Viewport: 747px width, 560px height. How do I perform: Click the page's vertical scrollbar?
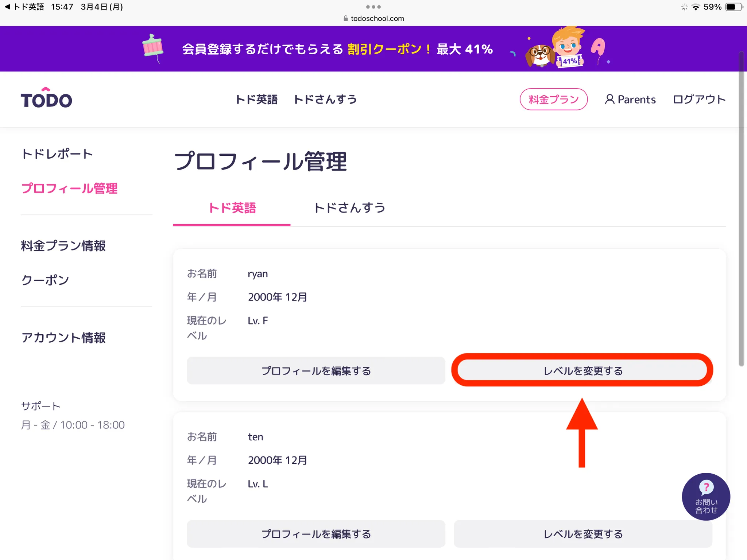[x=741, y=208]
